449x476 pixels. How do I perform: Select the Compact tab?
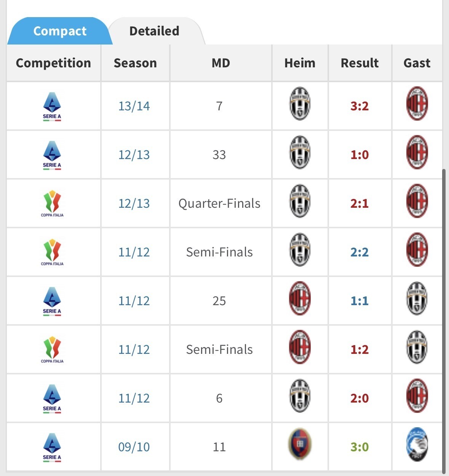(60, 31)
